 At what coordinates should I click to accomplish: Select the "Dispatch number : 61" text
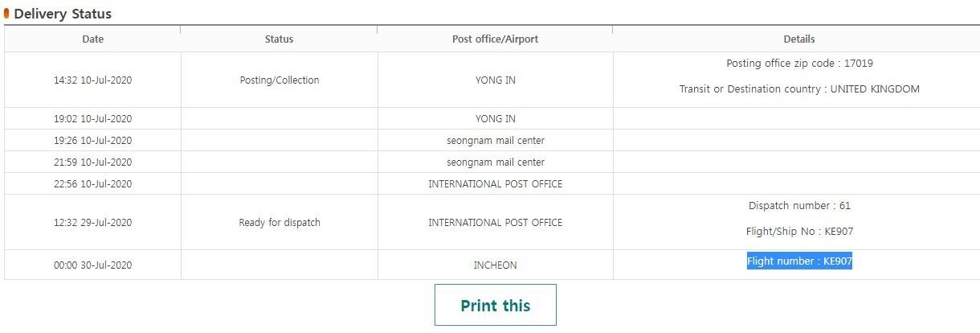click(799, 206)
